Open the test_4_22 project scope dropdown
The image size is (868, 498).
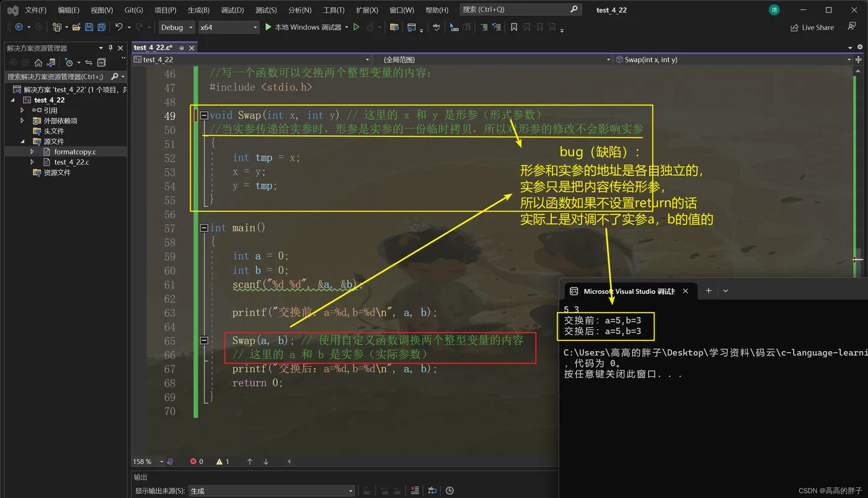[x=252, y=60]
